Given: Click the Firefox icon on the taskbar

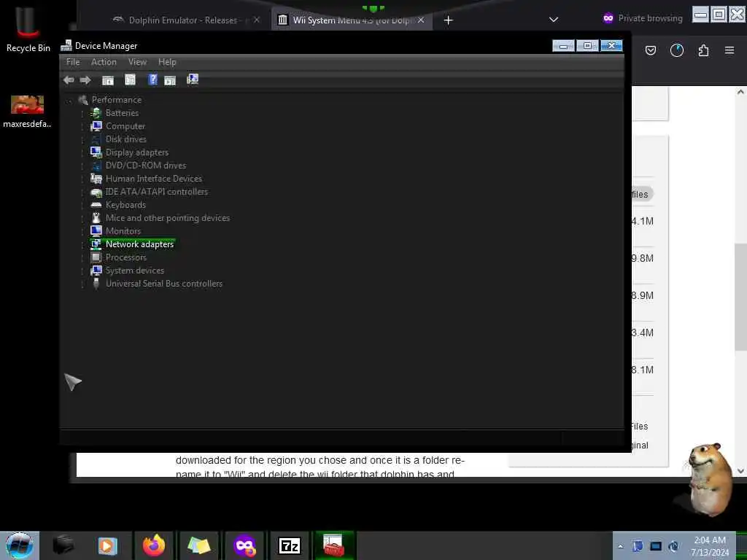Looking at the screenshot, I should (x=154, y=545).
